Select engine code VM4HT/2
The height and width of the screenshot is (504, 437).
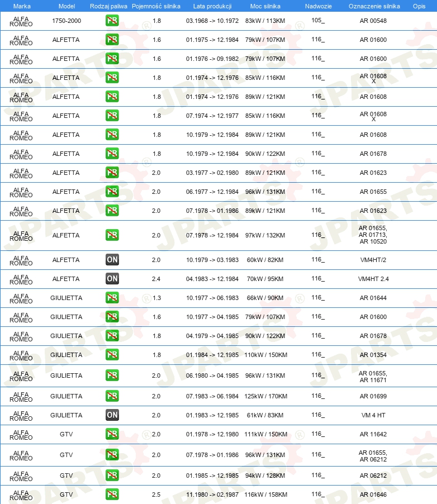coord(373,260)
